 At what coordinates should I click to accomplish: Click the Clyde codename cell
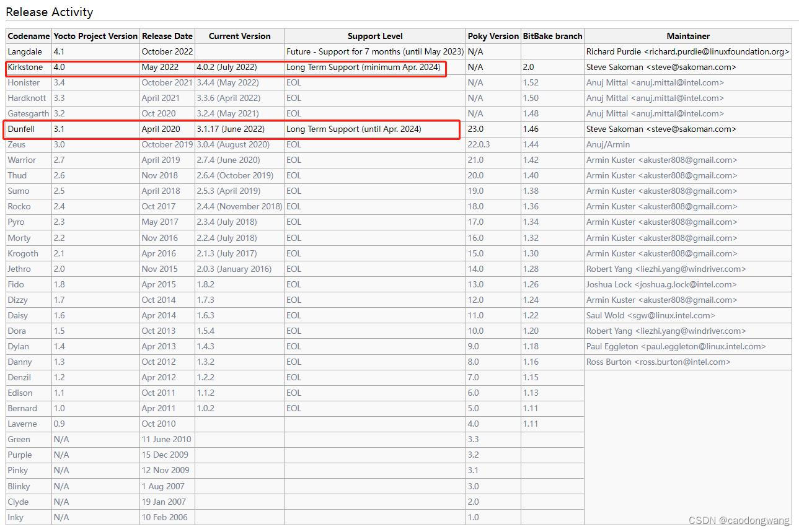tap(29, 502)
